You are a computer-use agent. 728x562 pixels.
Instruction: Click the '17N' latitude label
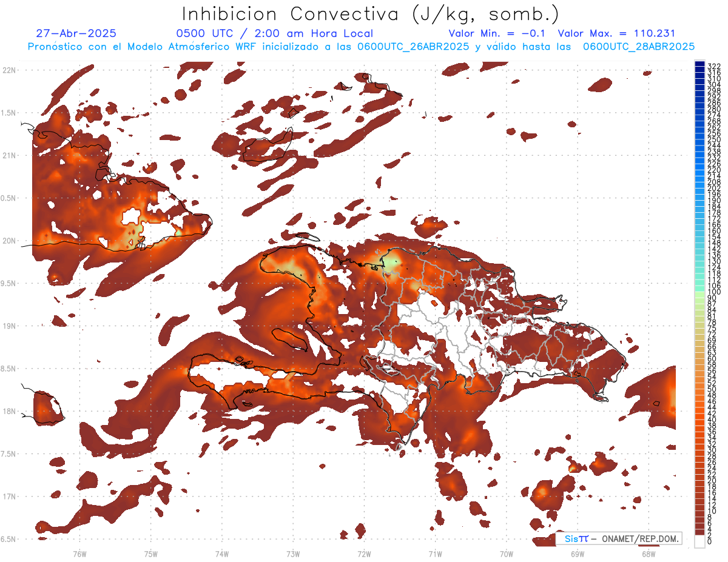9,497
